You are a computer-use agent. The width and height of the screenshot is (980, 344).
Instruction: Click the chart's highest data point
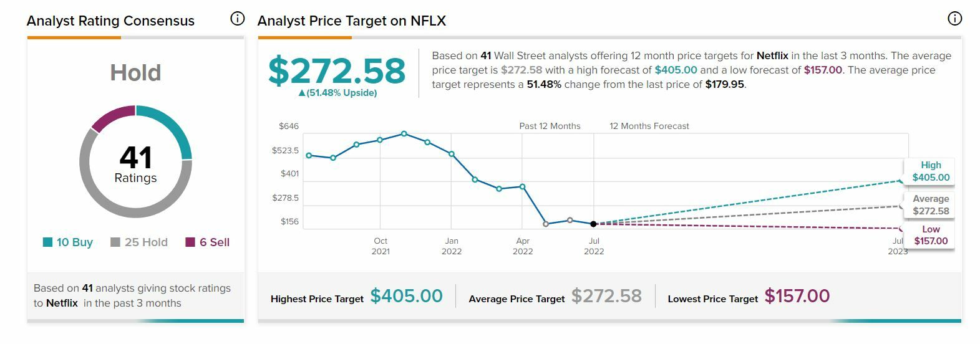click(404, 133)
